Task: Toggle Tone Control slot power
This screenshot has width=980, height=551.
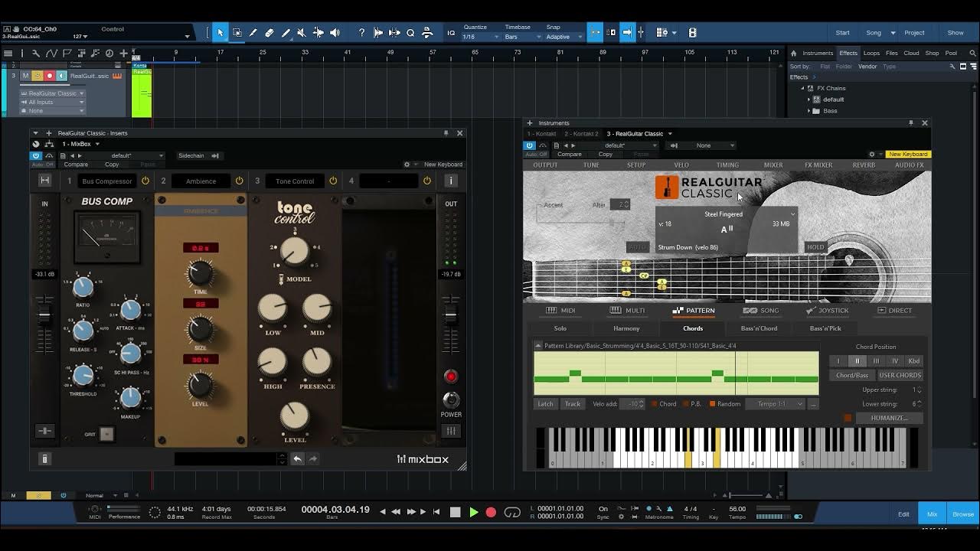Action: 333,181
